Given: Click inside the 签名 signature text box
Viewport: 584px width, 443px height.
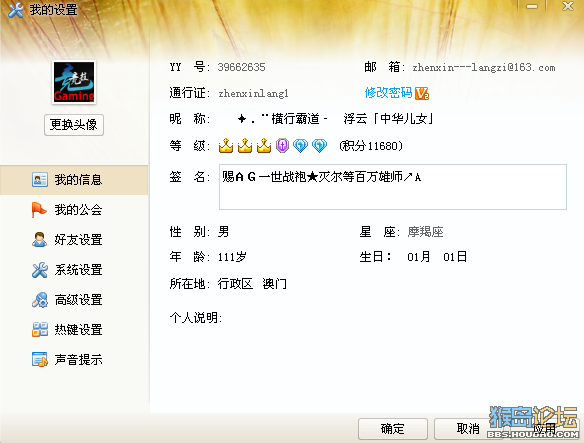Looking at the screenshot, I should pos(393,187).
